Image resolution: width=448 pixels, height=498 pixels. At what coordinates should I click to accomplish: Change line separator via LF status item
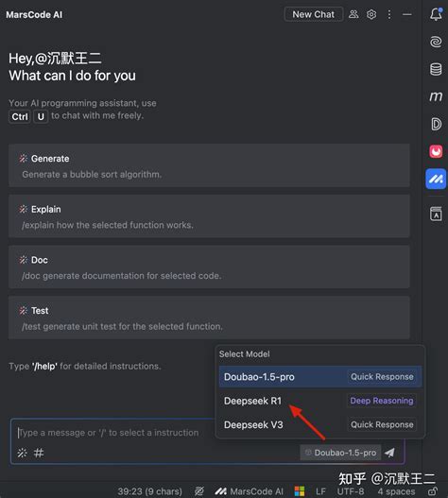pos(320,491)
